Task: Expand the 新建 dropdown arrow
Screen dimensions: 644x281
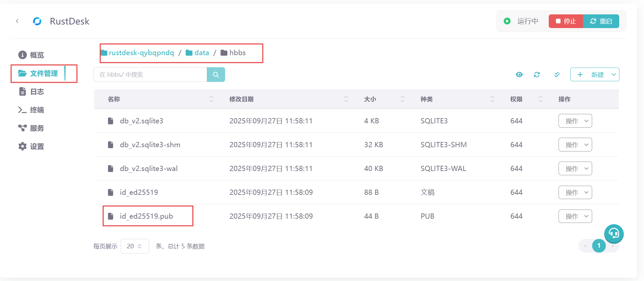Action: tap(613, 75)
